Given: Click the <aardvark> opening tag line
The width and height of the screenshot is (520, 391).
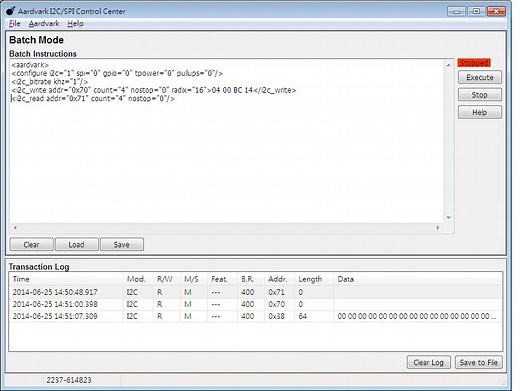Looking at the screenshot, I should [x=30, y=65].
